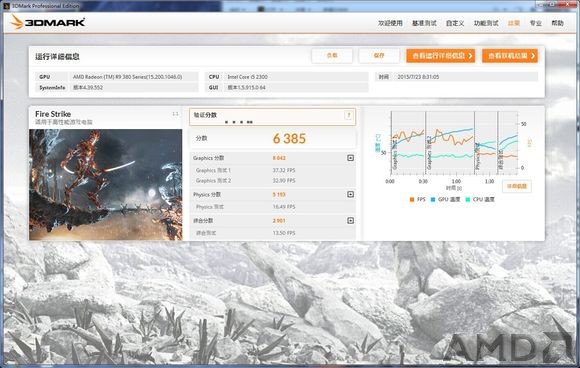Viewport: 580px width, 368px height.
Task: Click the 3DMark title bar app icon
Action: [7, 6]
